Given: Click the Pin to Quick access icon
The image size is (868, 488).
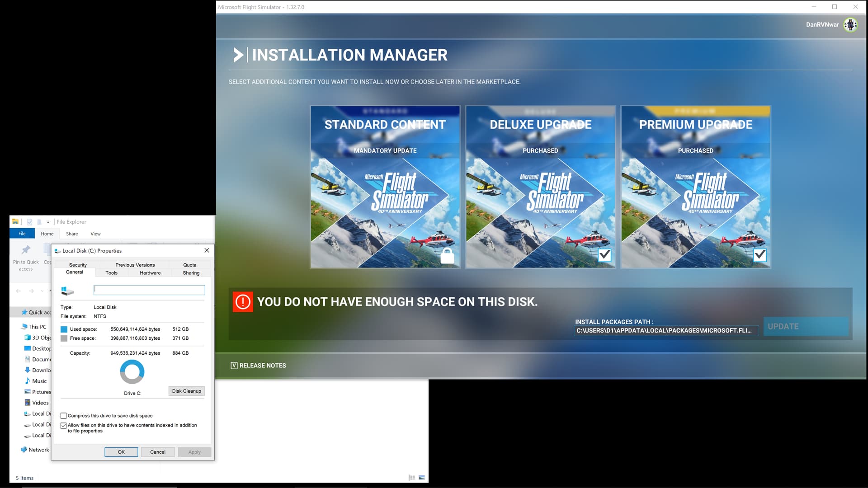Looking at the screenshot, I should tap(26, 250).
